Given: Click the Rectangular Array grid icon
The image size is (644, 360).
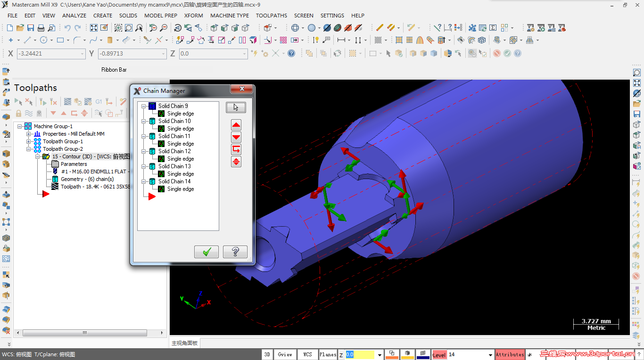Looking at the screenshot, I should [283, 40].
